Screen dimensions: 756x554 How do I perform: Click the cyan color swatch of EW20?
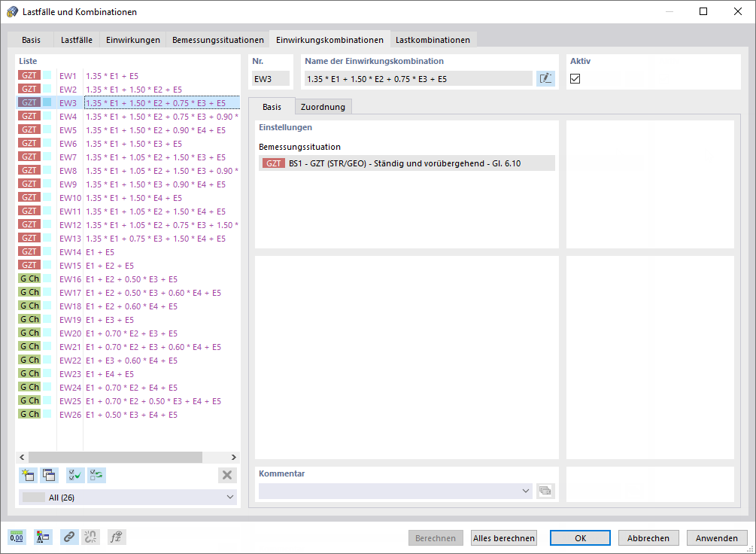47,333
